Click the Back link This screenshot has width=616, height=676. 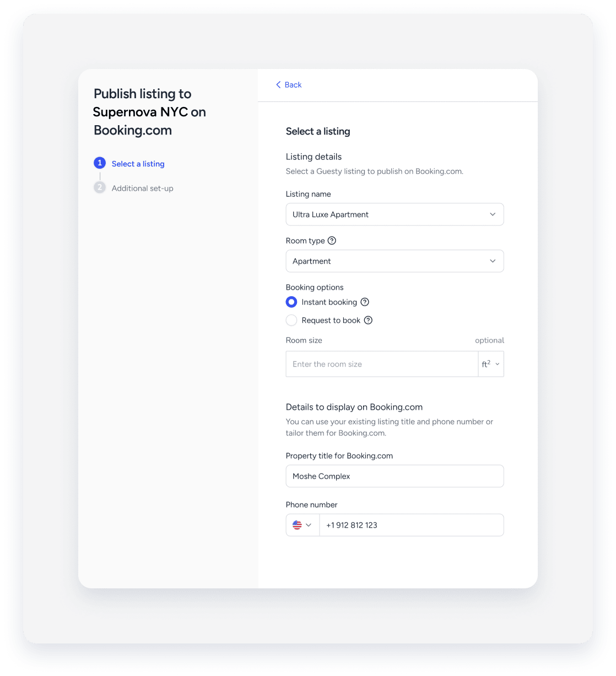[289, 85]
